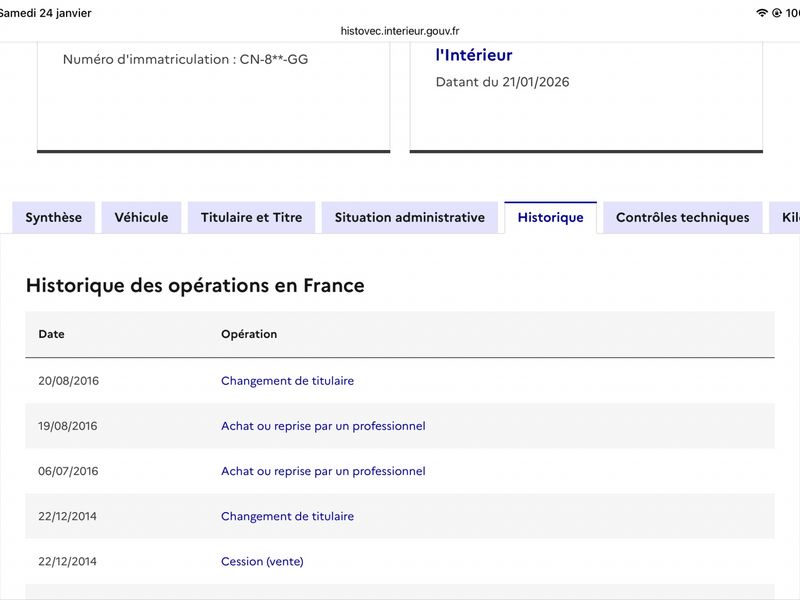Screen dimensions: 800x600
Task: Select the Situation administrative tab
Action: click(x=410, y=217)
